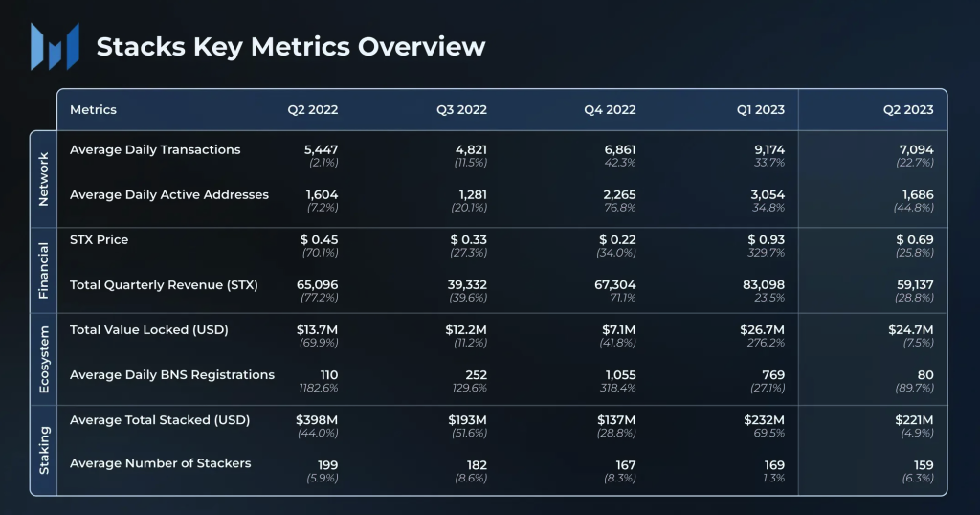Click the 3,054 active addresses value

coord(768,195)
